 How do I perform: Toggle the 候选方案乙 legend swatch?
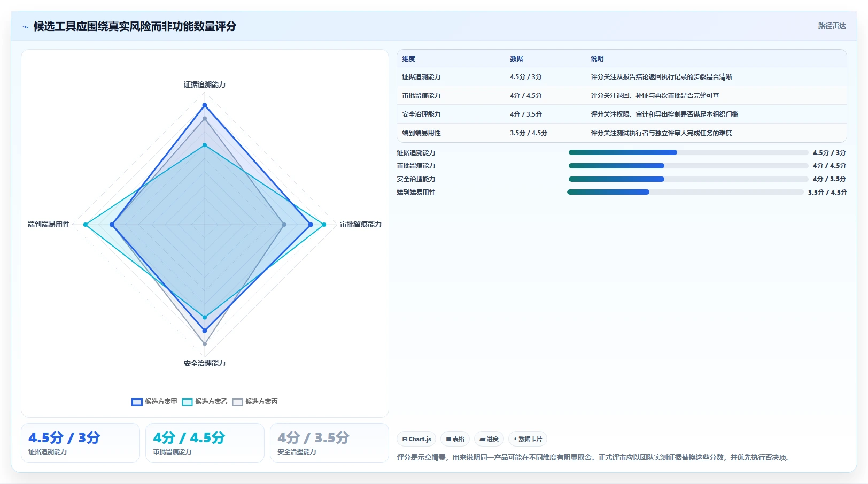point(187,402)
